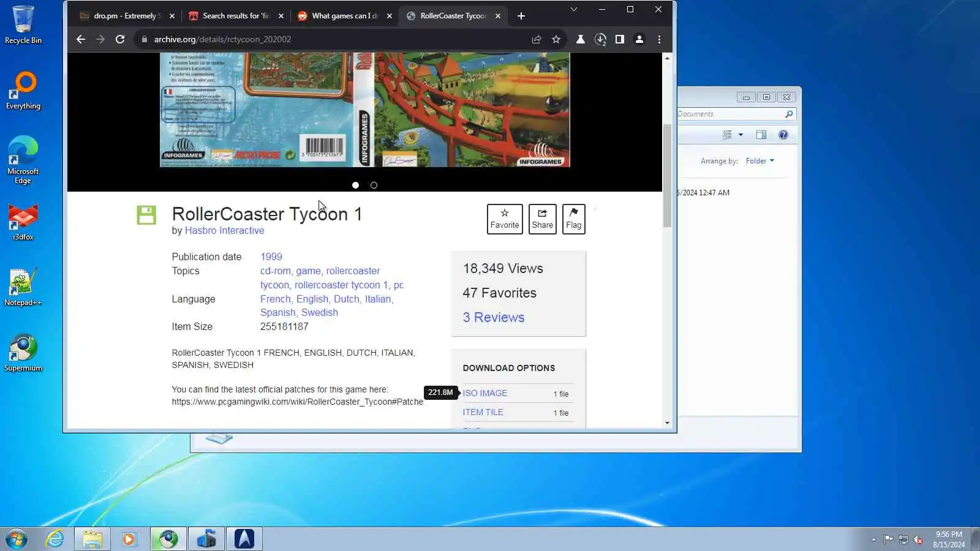Click the ITEM TILE download option

click(x=483, y=412)
